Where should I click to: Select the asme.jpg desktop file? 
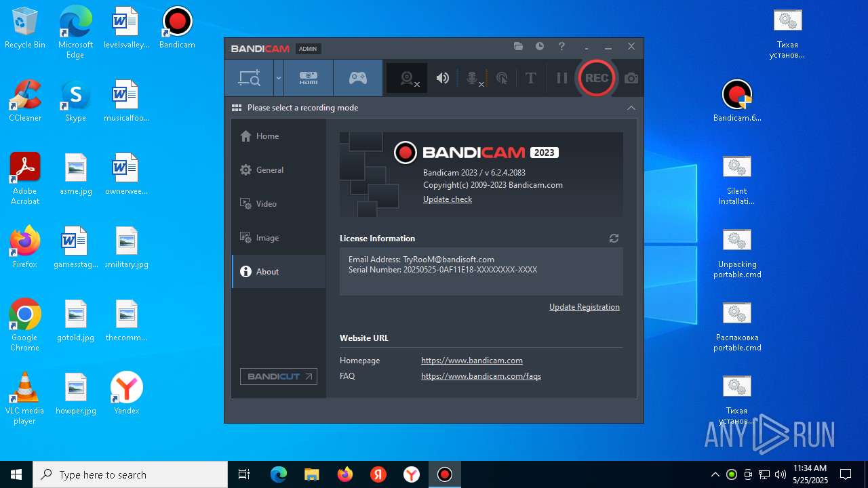pyautogui.click(x=75, y=174)
